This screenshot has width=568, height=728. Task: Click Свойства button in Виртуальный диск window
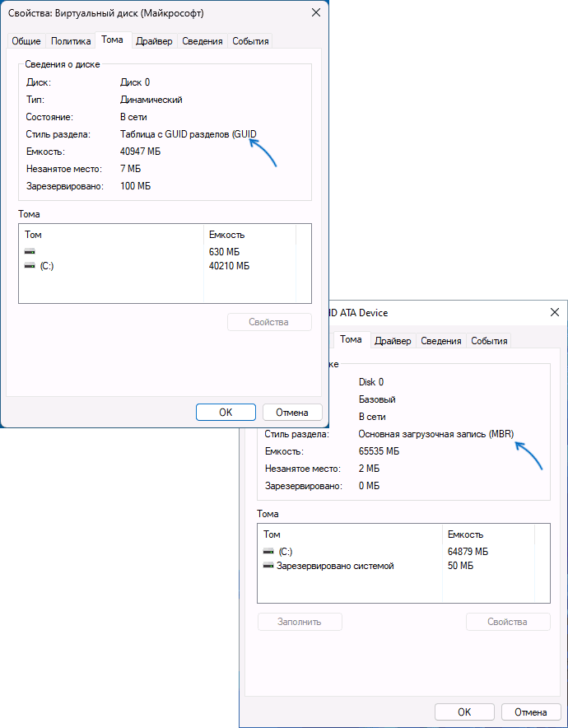click(269, 322)
